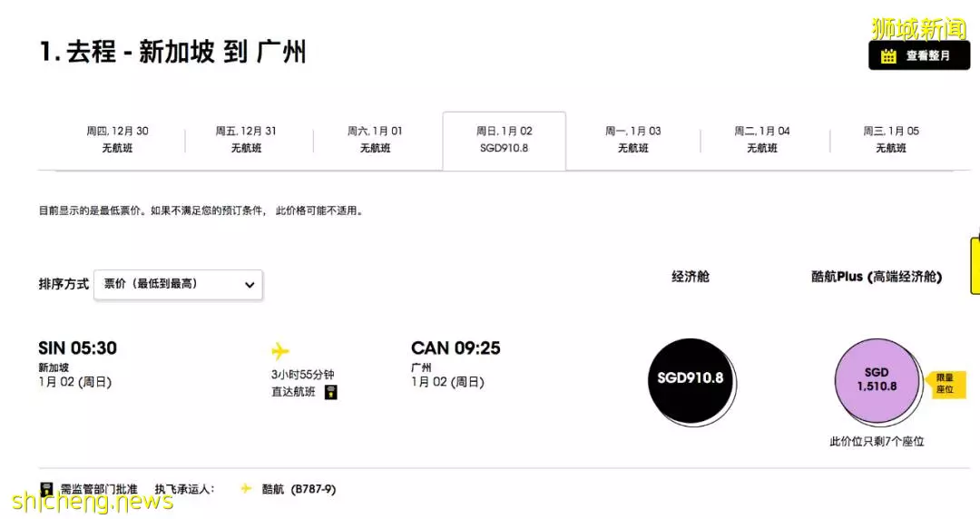Choose the black SGD910.8 economy fare circle
The height and width of the screenshot is (519, 980).
691,380
